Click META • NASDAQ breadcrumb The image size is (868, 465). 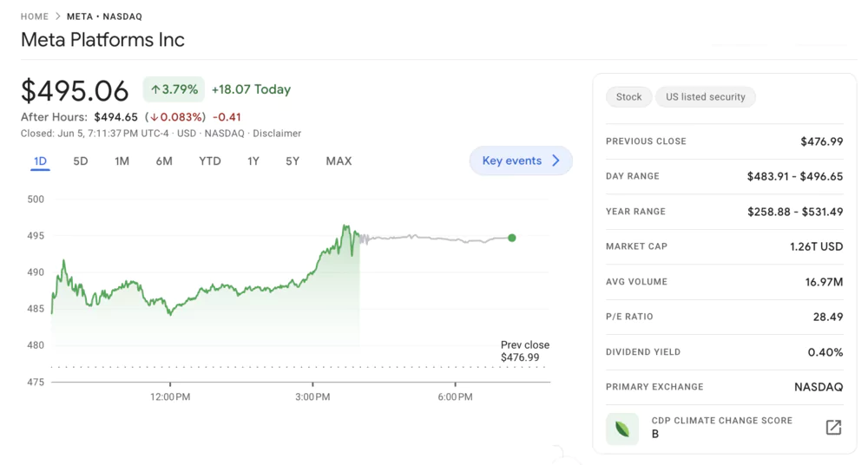coord(105,16)
